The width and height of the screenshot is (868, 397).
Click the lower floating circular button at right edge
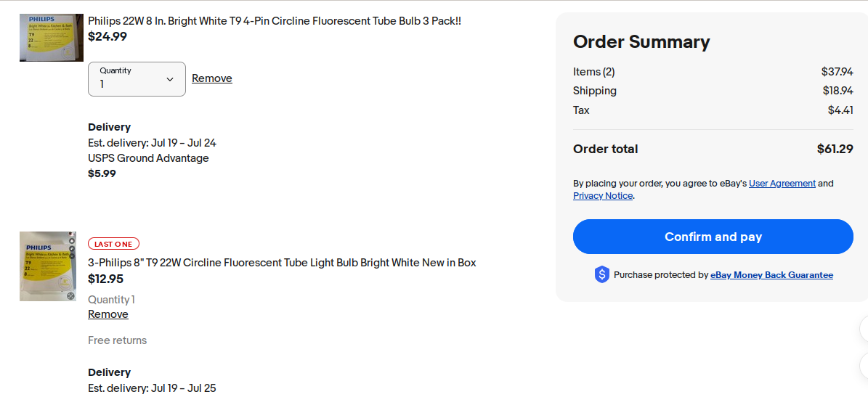click(x=864, y=365)
